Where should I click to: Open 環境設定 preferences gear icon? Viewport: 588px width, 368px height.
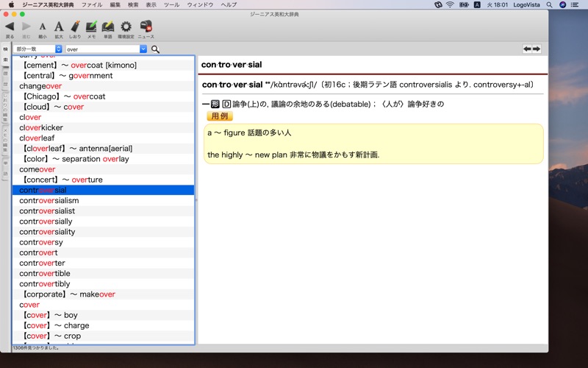[126, 26]
